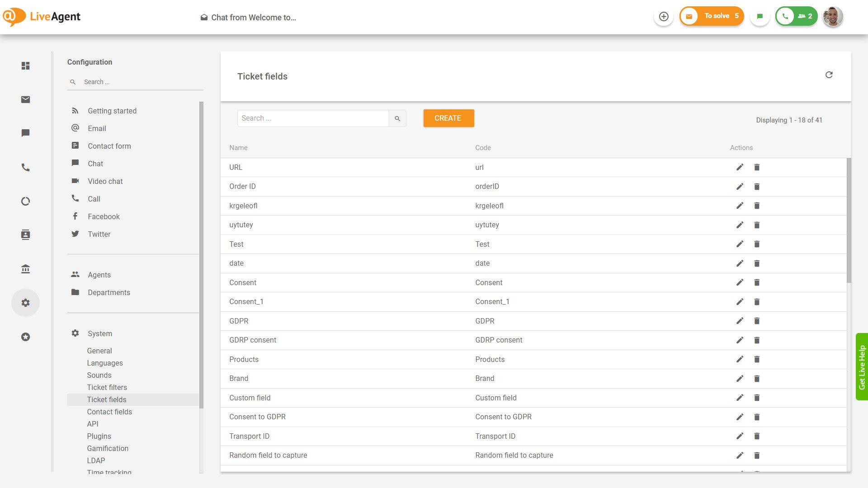Open the Dashboard icon in left sidebar
Screen dimensions: 868x488
(25, 66)
